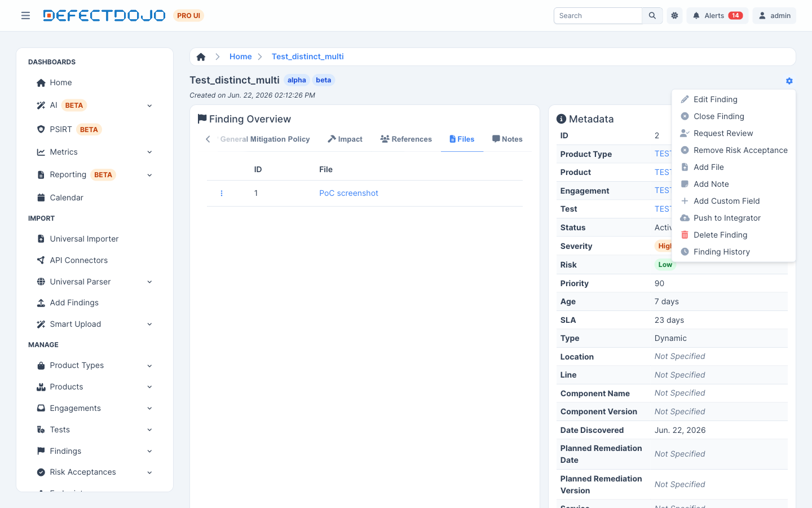
Task: Expand the Products sidebar section
Action: pyautogui.click(x=95, y=387)
